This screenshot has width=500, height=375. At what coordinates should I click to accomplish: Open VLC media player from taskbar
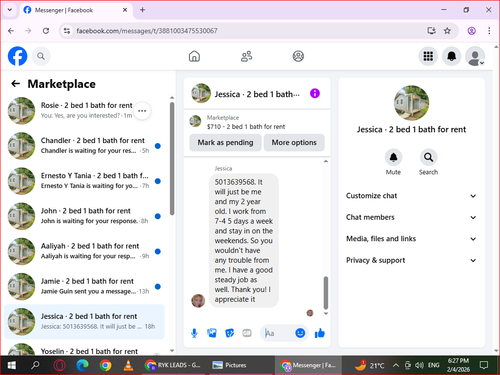click(128, 365)
